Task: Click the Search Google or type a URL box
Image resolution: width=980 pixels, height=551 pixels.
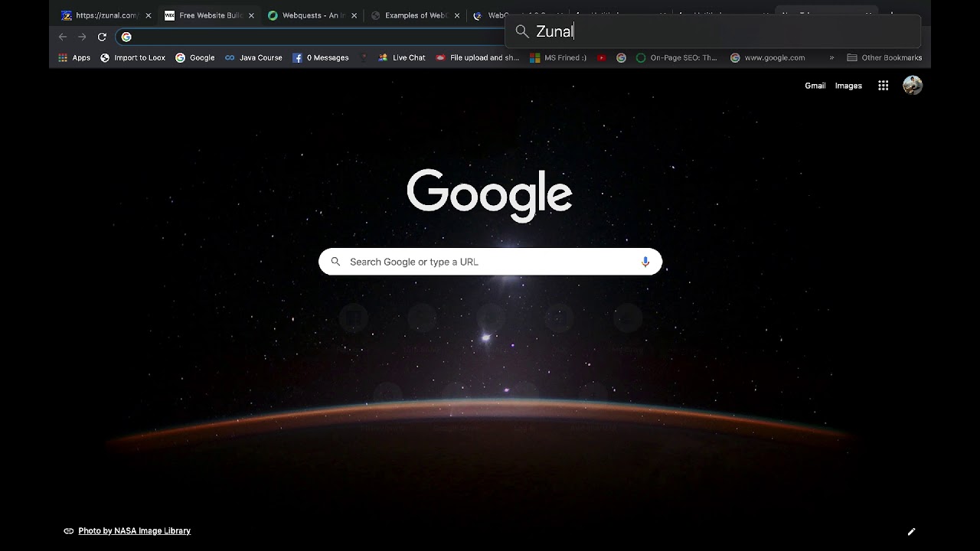Action: tap(490, 262)
